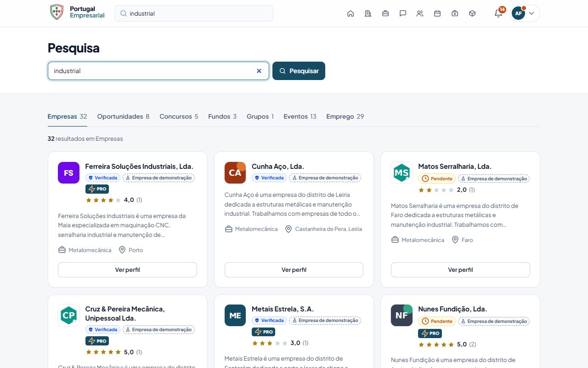588x368 pixels.
Task: Click Empresa de demonstração tag on Cunha Aço
Action: (325, 178)
